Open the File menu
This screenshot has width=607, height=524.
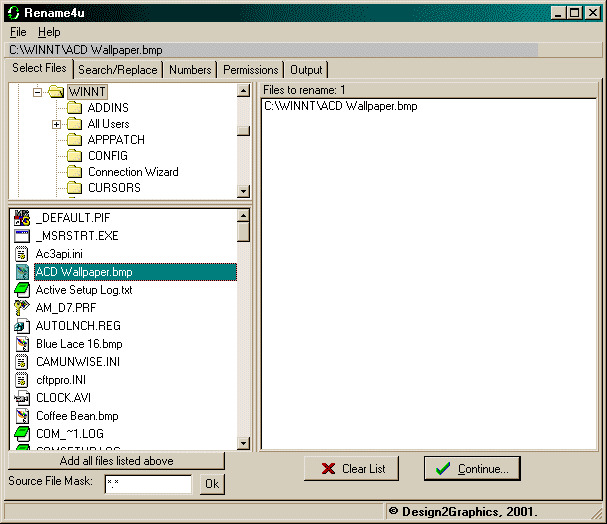pyautogui.click(x=18, y=32)
